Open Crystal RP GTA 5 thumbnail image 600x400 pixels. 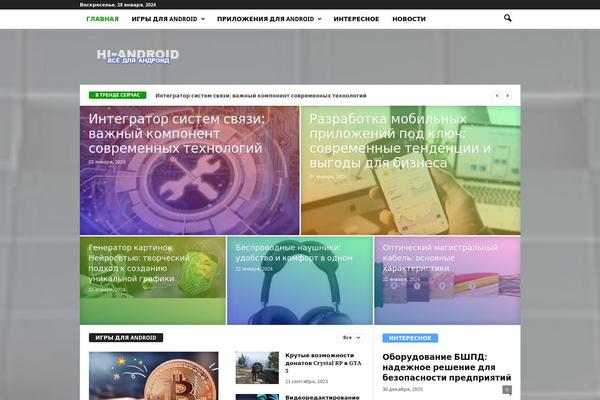(x=257, y=367)
